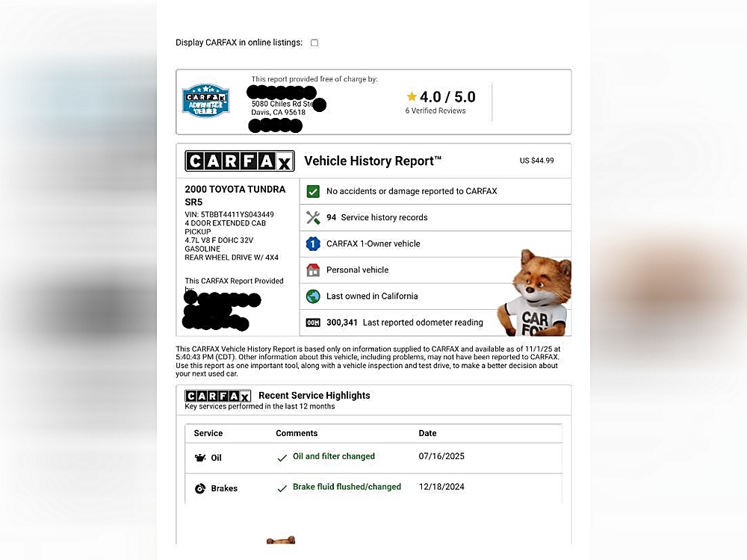The image size is (747, 560).
Task: Click the small CARFAX logo beside Recent Service Highlights
Action: point(217,396)
